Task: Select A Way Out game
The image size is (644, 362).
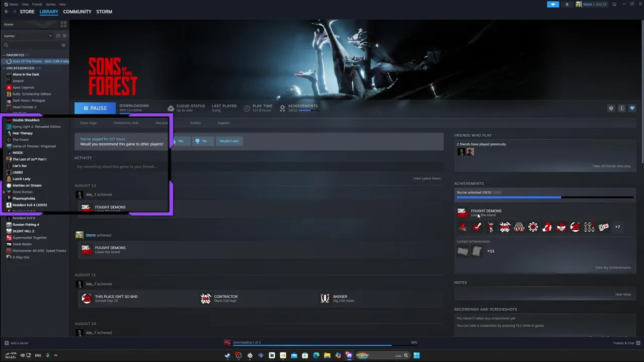Action: pyautogui.click(x=21, y=257)
